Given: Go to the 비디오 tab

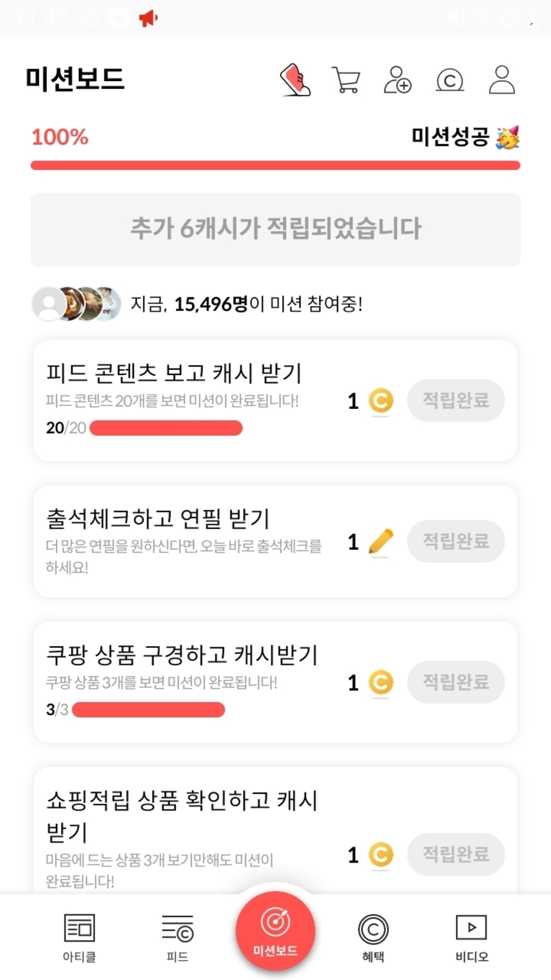Looking at the screenshot, I should pos(471,937).
